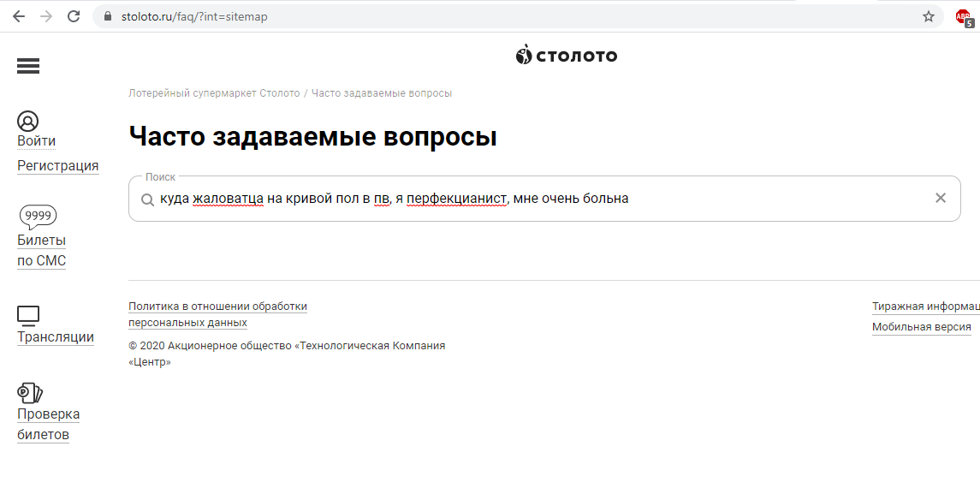
Task: Open the Регистрация link
Action: tap(57, 166)
